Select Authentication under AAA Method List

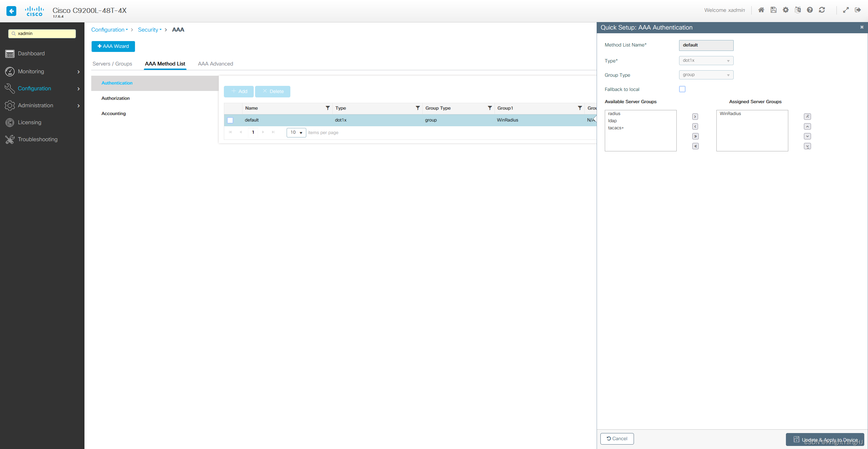117,82
